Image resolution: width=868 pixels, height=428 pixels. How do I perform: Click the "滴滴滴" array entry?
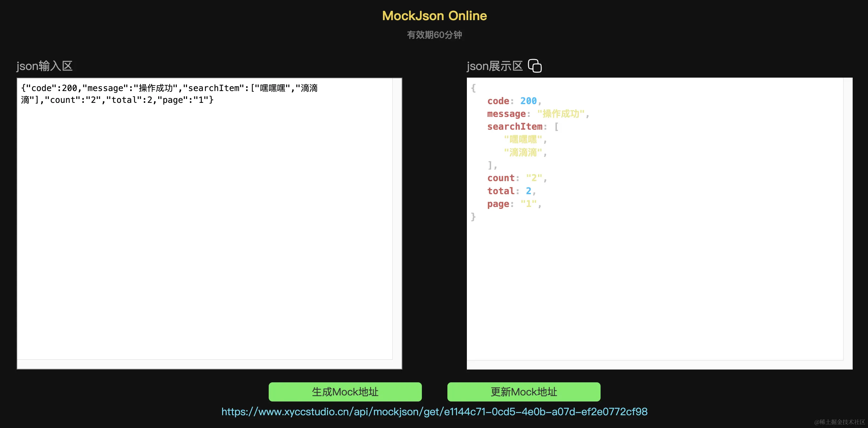(x=523, y=152)
